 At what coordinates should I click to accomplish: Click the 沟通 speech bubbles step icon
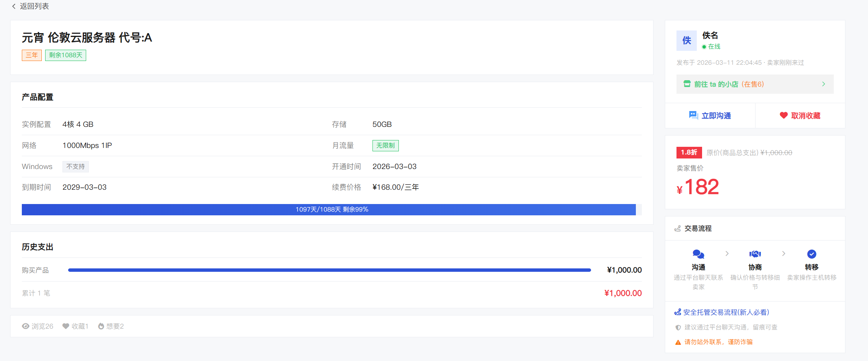(x=698, y=254)
